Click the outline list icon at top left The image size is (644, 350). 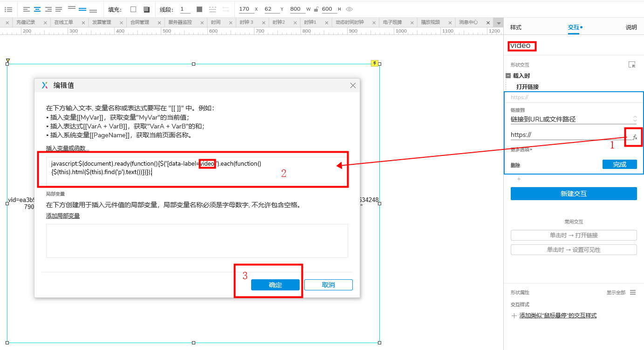click(x=8, y=9)
